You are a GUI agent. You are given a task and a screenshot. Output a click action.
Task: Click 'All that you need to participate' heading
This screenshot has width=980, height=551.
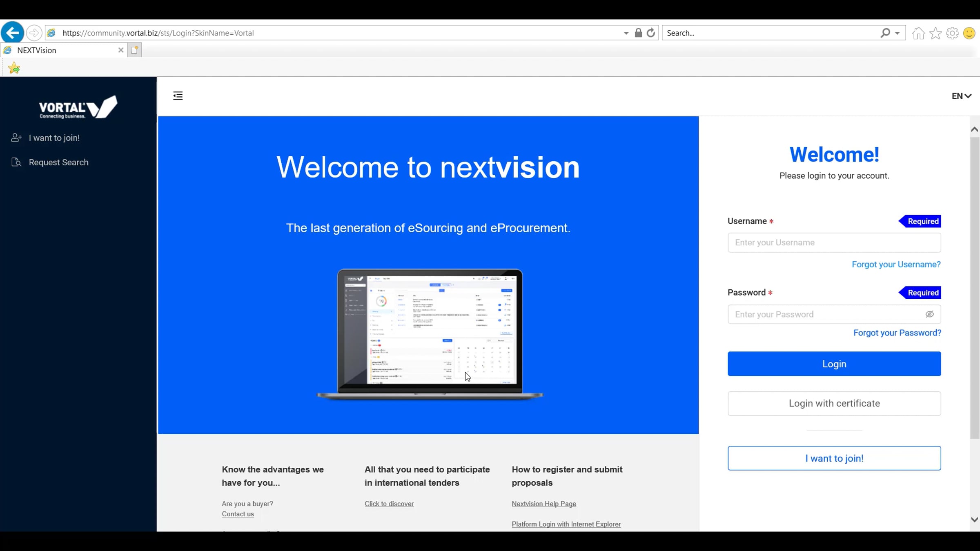(x=427, y=476)
